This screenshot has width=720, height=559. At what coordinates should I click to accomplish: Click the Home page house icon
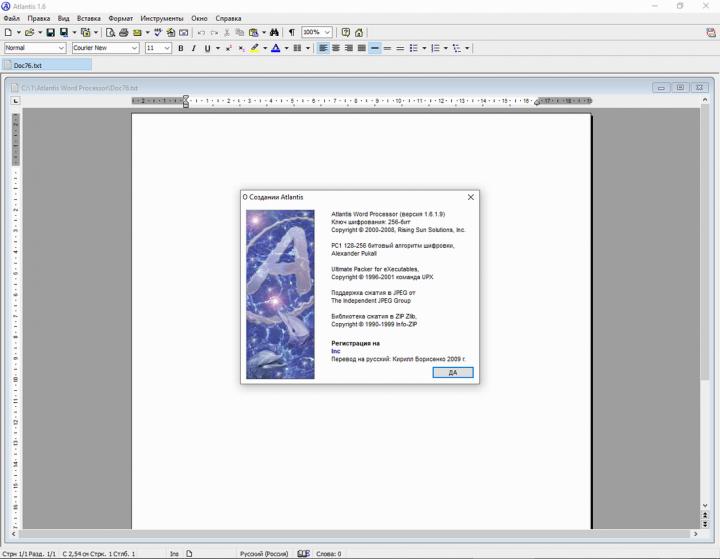pyautogui.click(x=359, y=33)
